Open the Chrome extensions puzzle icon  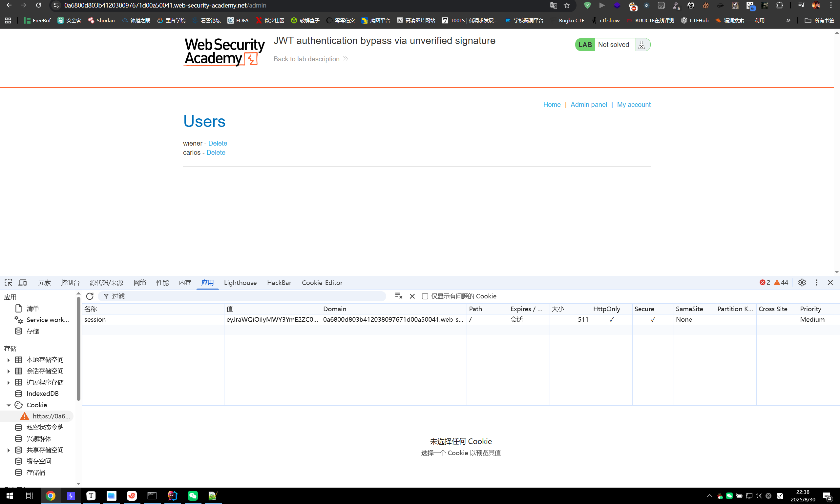coord(780,6)
